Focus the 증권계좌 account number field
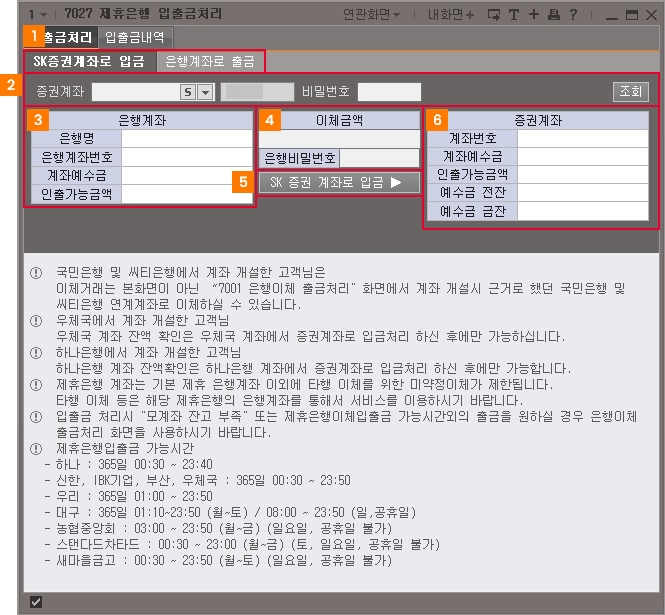This screenshot has height=615, width=665. coord(136,92)
